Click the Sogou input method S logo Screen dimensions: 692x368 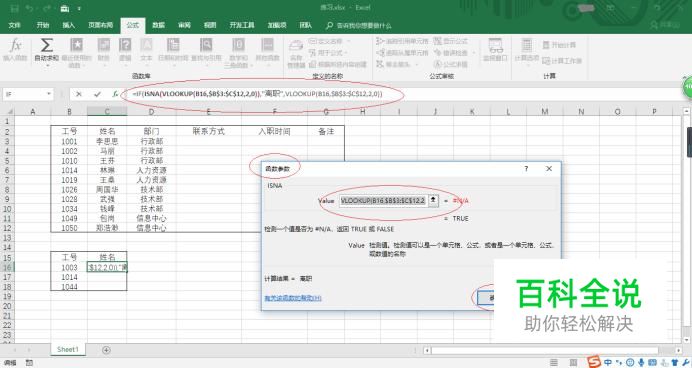tap(594, 362)
